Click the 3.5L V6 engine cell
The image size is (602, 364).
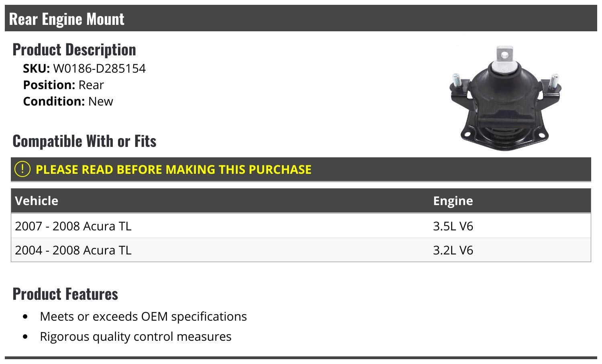click(453, 226)
